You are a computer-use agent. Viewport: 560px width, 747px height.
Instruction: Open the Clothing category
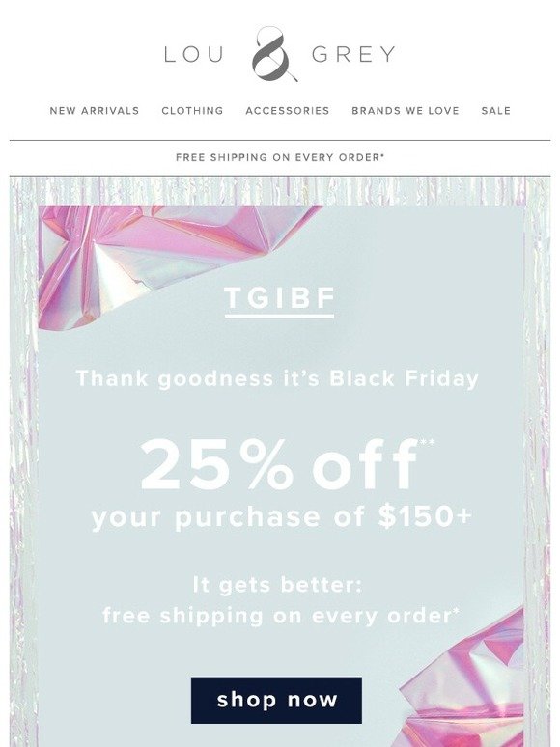[192, 111]
